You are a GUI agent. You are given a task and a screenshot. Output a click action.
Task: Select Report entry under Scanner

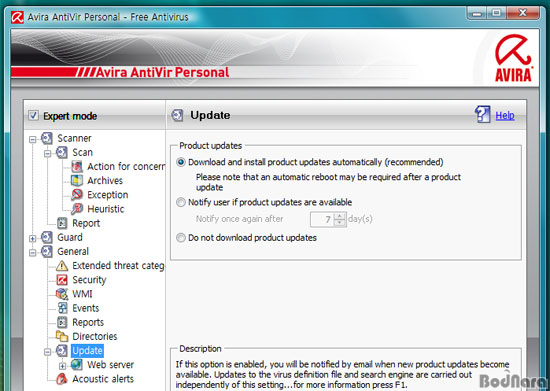pos(86,223)
